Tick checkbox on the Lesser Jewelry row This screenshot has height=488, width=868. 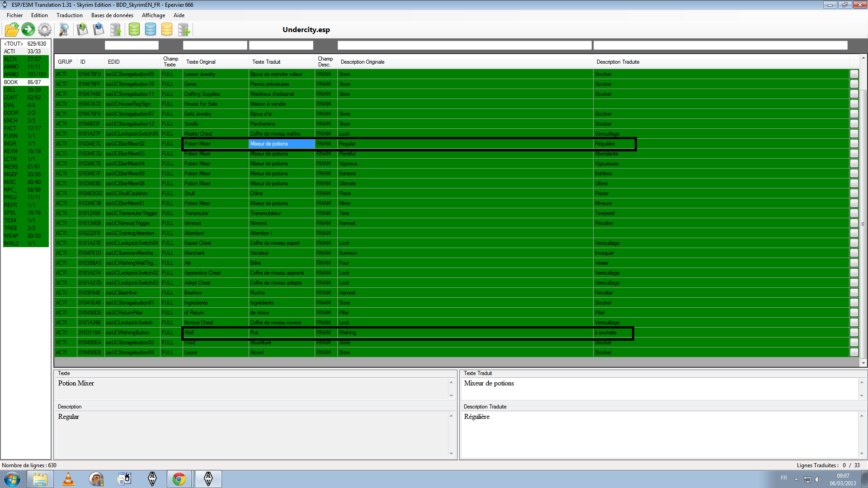854,74
